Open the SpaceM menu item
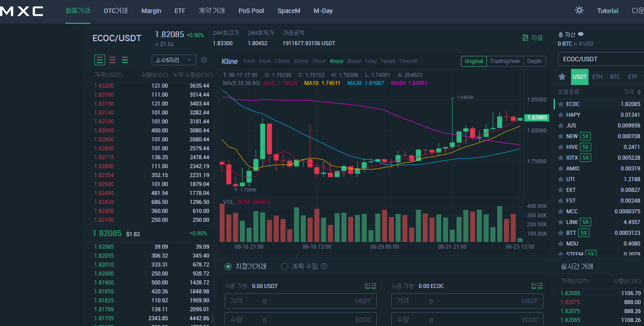 pos(289,11)
